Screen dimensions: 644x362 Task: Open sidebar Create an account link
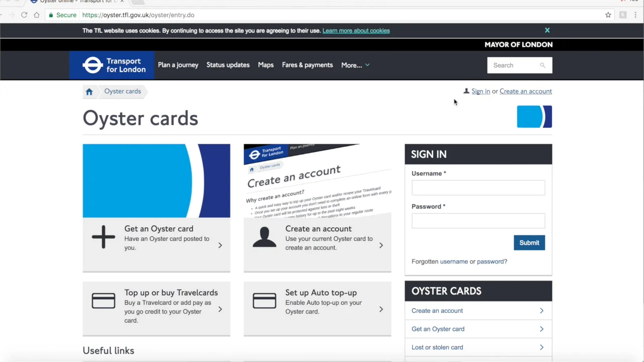[x=437, y=311]
